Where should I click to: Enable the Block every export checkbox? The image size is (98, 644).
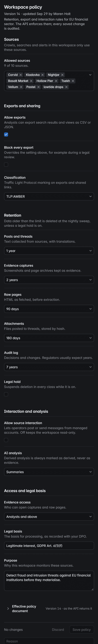point(6,164)
